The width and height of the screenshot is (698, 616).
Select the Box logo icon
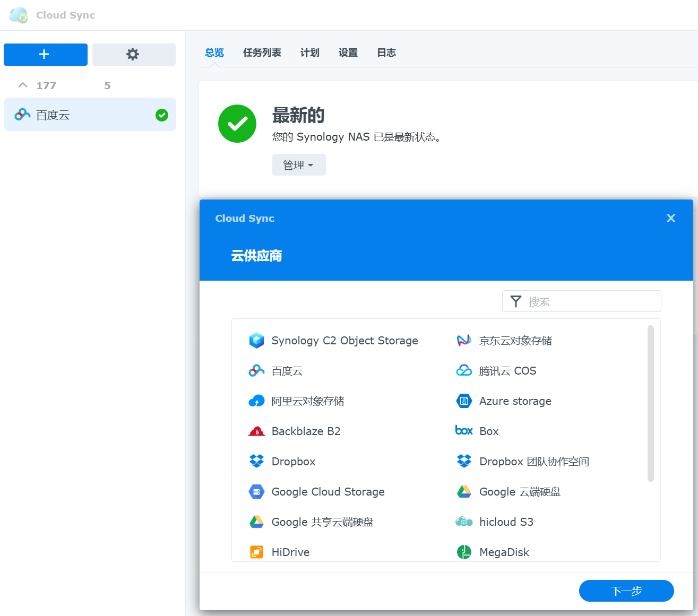pos(464,430)
